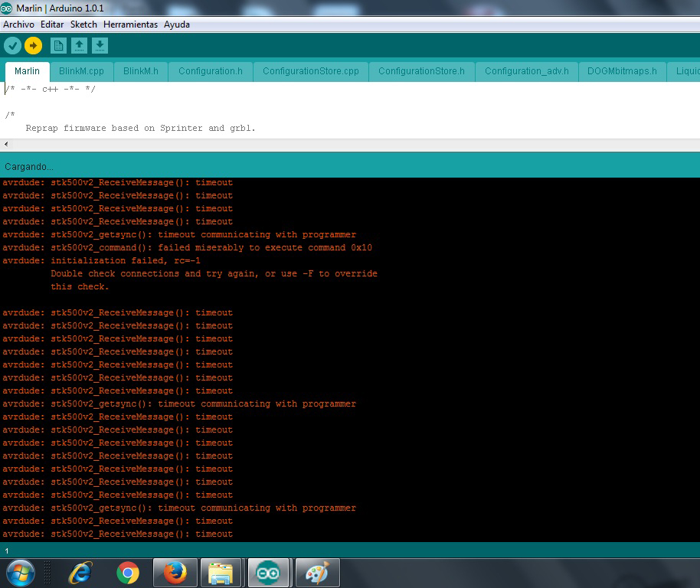Click the 'Reprap firmware based on Sprinter' comment line
This screenshot has height=588, width=700.
(x=140, y=129)
